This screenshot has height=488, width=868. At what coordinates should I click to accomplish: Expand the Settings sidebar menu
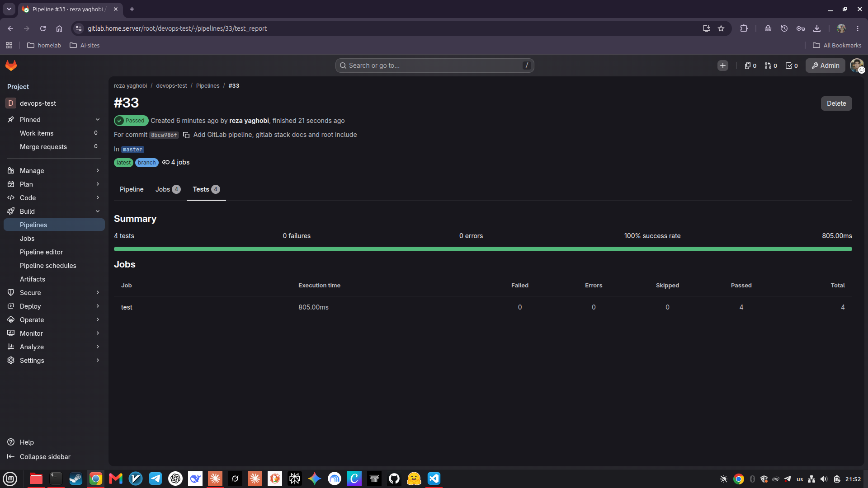[x=54, y=361]
